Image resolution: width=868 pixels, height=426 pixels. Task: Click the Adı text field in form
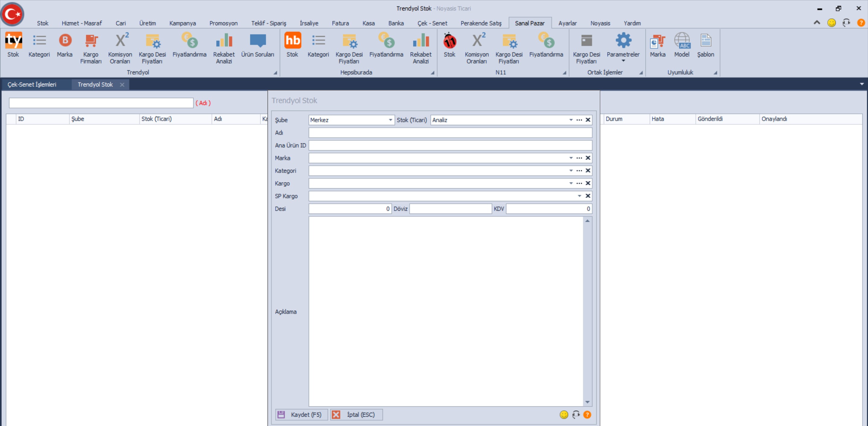tap(450, 133)
